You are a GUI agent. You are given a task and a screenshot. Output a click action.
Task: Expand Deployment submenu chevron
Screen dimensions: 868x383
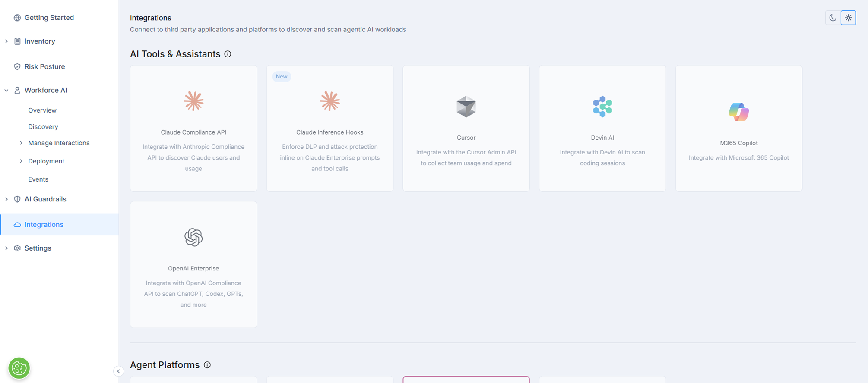pyautogui.click(x=21, y=161)
